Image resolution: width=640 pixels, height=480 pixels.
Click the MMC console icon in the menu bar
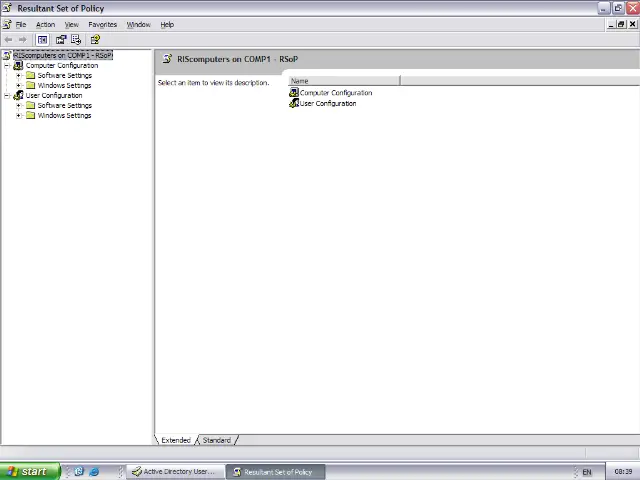[x=7, y=24]
